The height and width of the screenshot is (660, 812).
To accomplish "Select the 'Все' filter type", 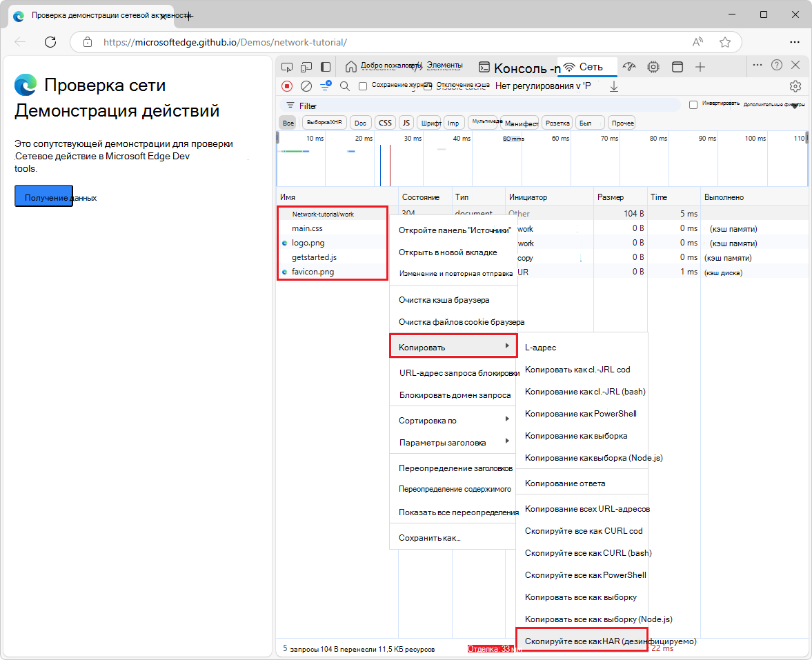I will [288, 123].
